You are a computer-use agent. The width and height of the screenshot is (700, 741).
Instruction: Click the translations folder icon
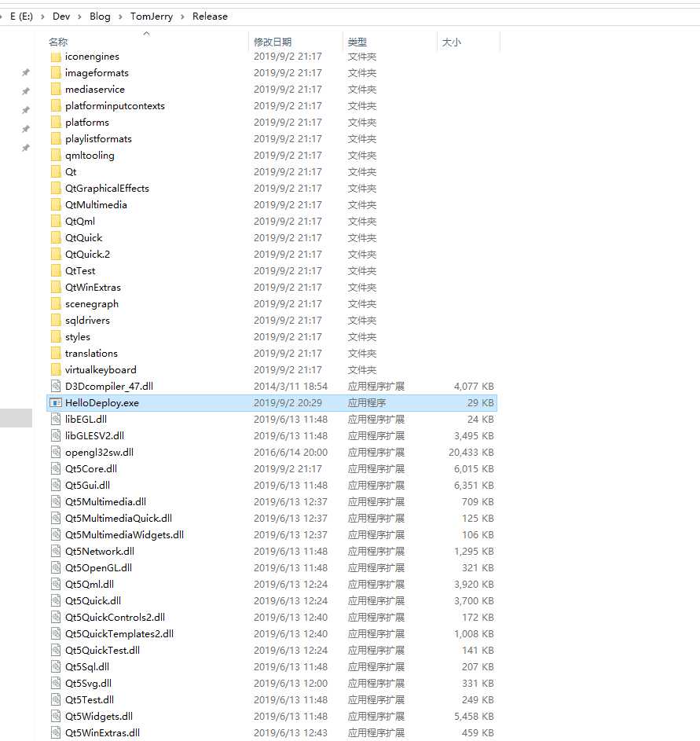56,354
